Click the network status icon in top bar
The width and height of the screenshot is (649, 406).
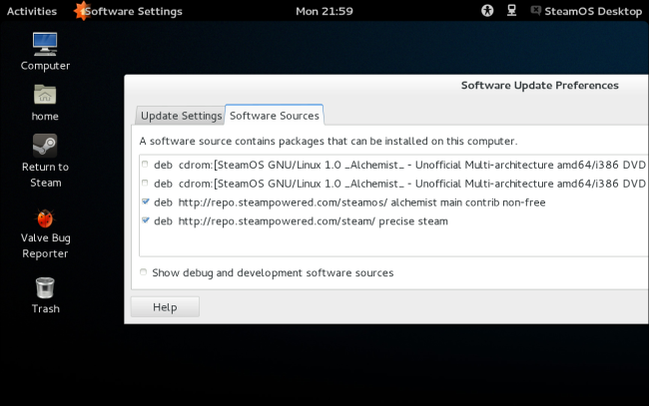[512, 11]
